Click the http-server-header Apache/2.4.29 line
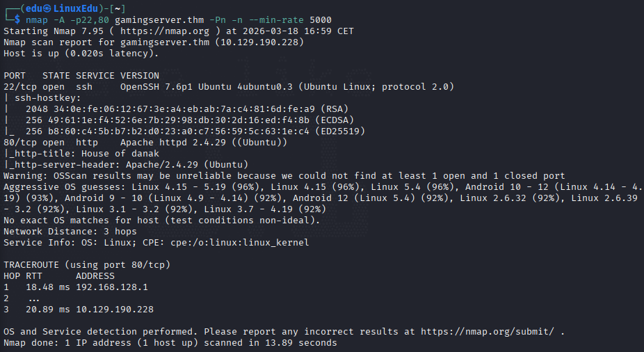This screenshot has height=352, width=644. pos(126,165)
